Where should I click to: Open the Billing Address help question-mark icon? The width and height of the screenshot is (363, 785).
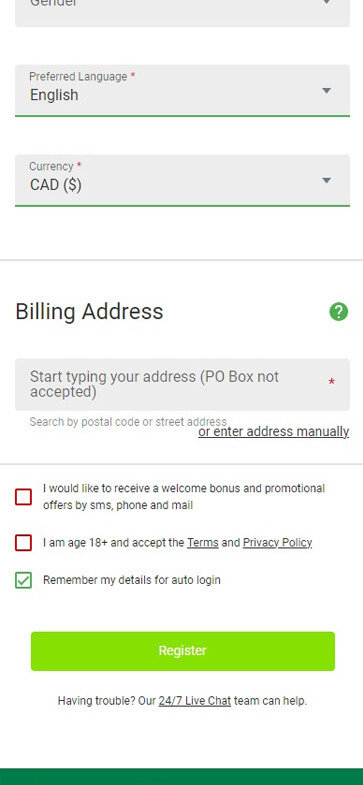338,312
